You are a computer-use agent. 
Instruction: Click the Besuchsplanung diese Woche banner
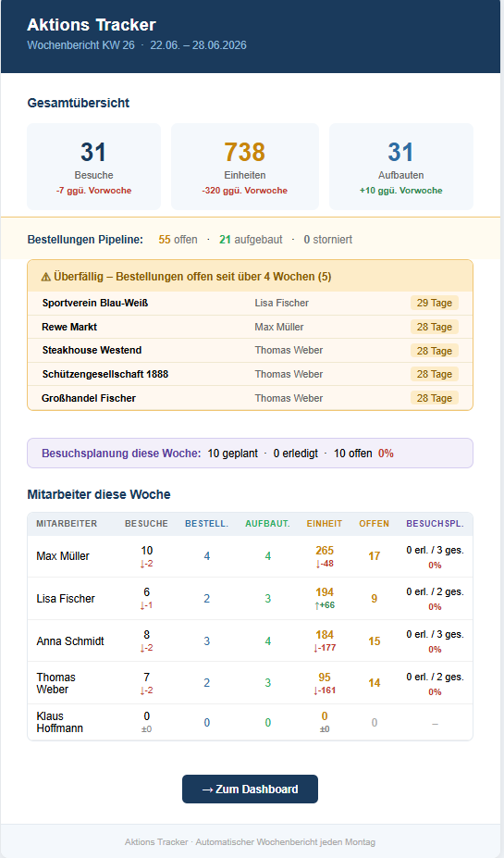[x=250, y=454]
